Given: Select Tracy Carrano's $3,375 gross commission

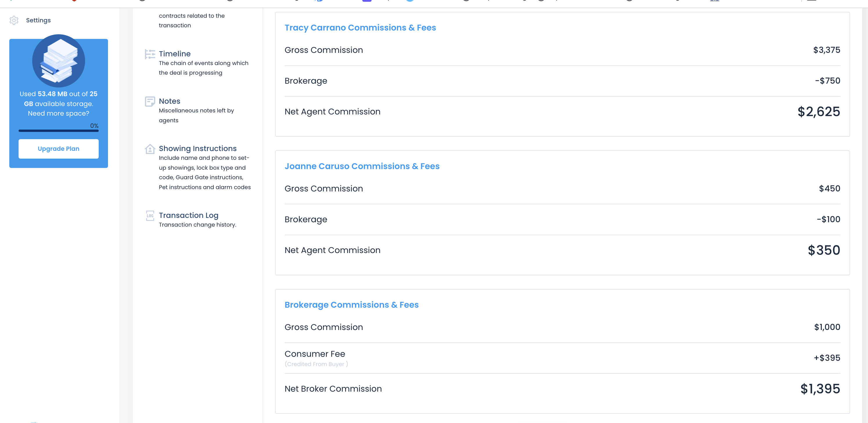Looking at the screenshot, I should [826, 50].
